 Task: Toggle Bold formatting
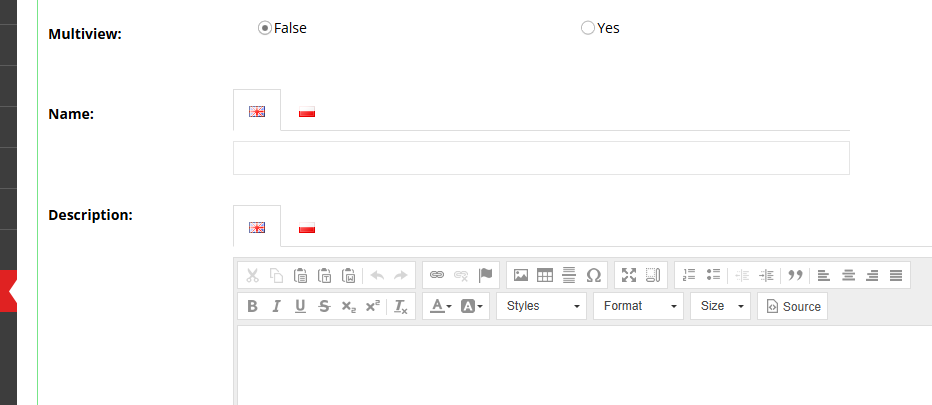(253, 306)
